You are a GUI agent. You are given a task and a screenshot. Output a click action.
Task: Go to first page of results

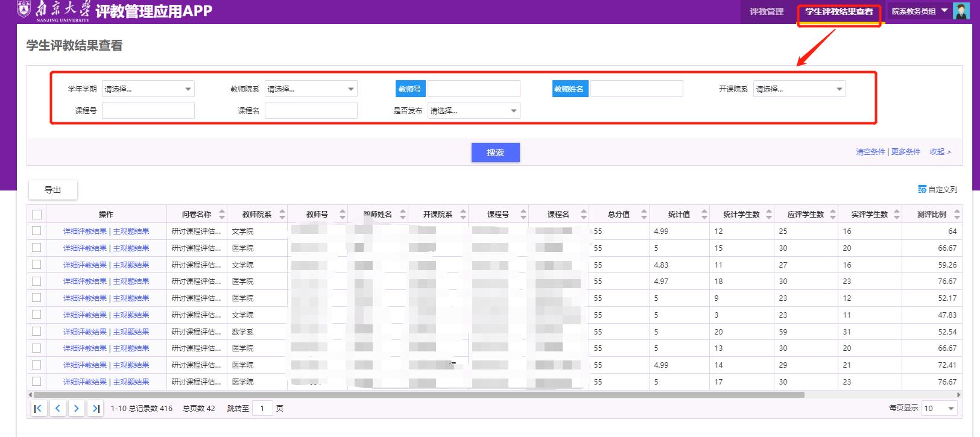tap(38, 408)
